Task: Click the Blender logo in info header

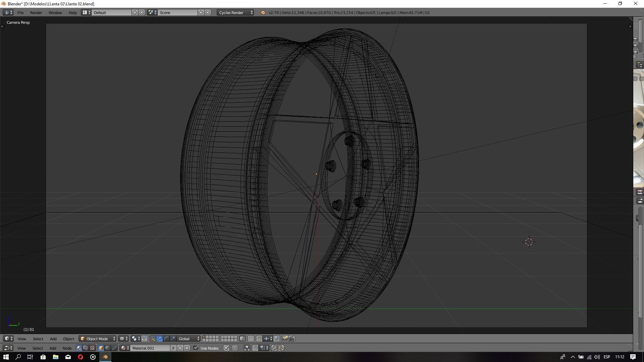Action: pos(263,13)
